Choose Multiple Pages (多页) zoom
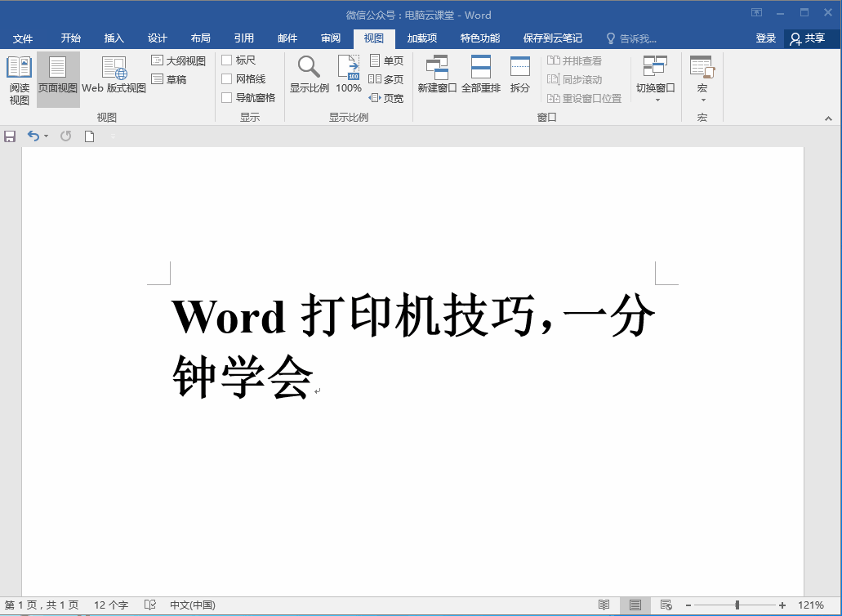 point(386,79)
